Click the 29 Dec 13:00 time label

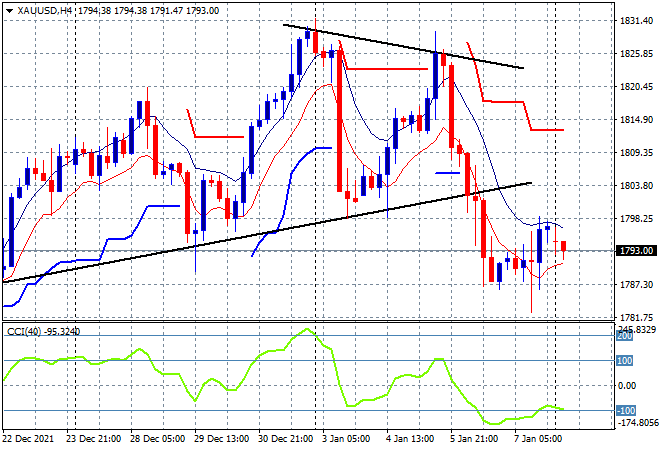click(221, 439)
